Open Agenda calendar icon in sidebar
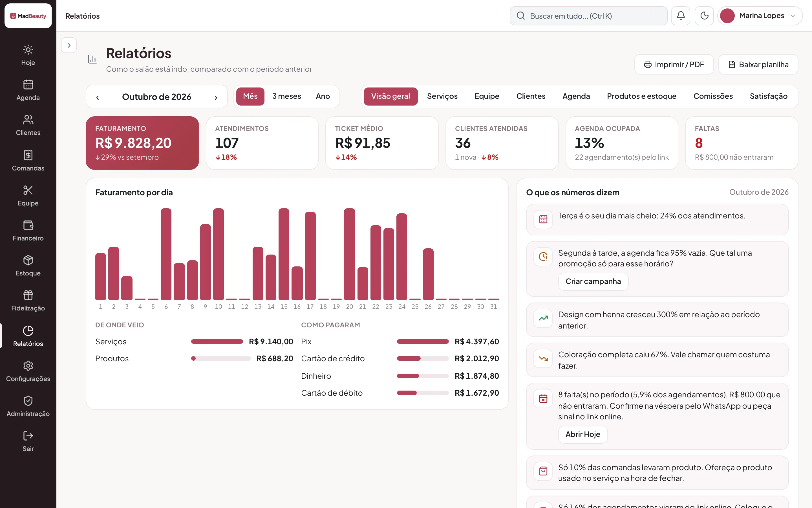Viewport: 812px width, 508px height. click(28, 84)
